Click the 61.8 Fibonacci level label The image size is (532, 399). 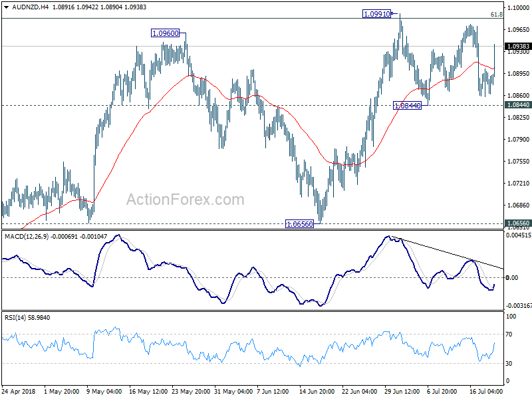[x=497, y=14]
